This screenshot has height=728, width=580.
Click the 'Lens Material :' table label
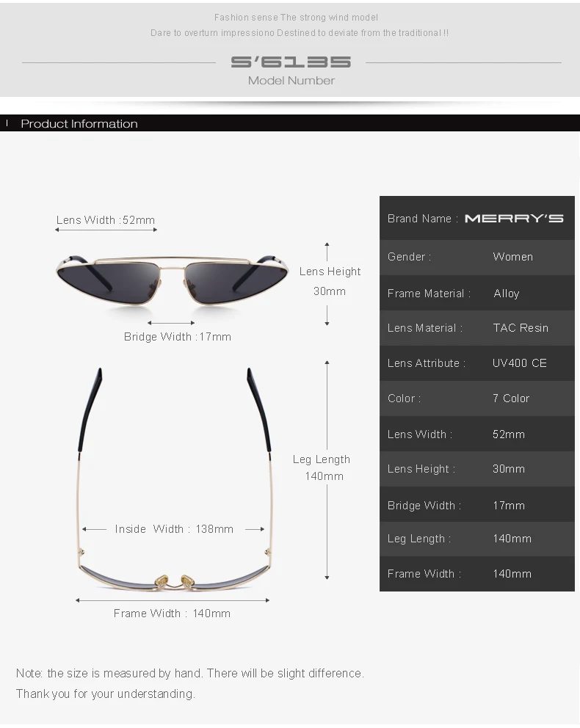[425, 328]
